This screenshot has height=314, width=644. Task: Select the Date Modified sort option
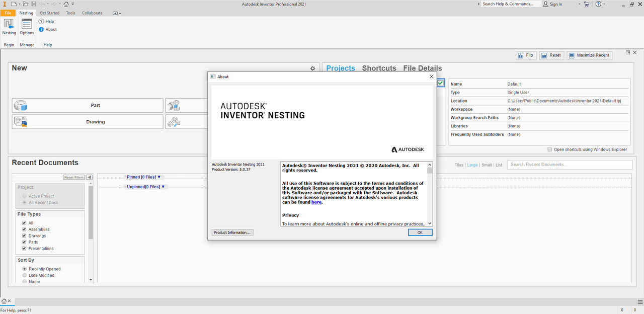24,275
